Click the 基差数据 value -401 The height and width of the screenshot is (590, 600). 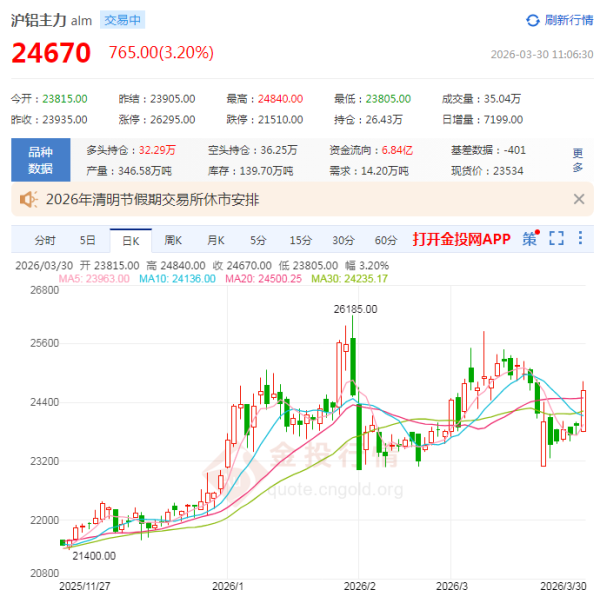tap(515, 150)
